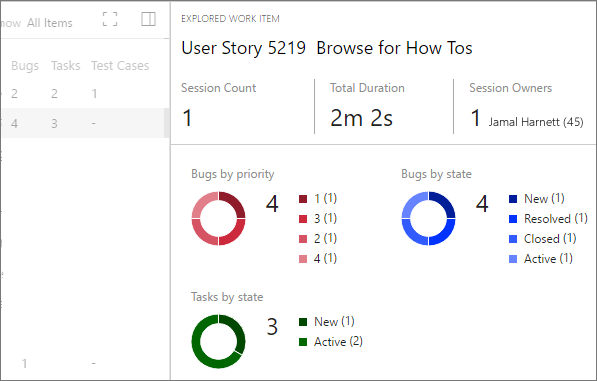Click the priority 1 dark red swatch
The image size is (597, 381).
pos(303,199)
